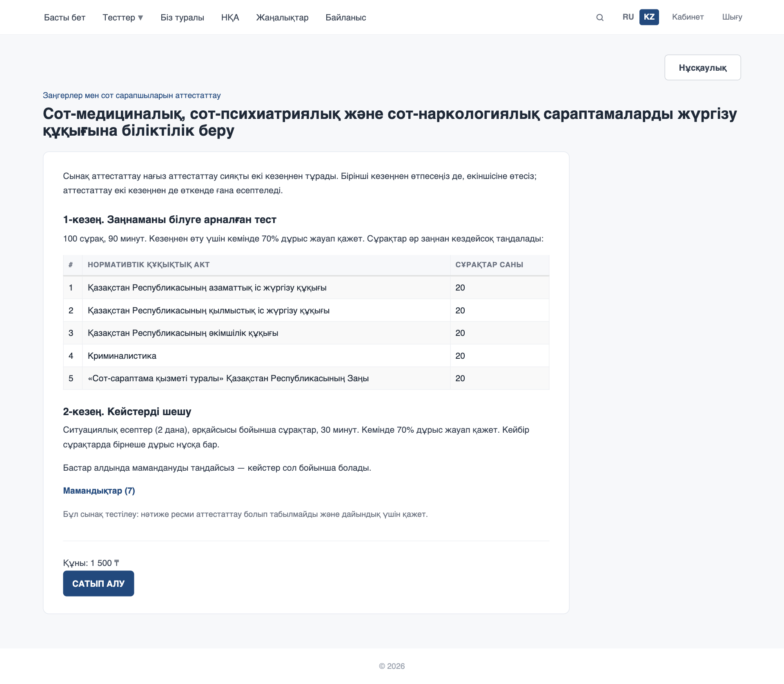The width and height of the screenshot is (784, 684).
Task: Click row «Сот-сараптама қызметі туралы» Заңы
Action: 306,378
